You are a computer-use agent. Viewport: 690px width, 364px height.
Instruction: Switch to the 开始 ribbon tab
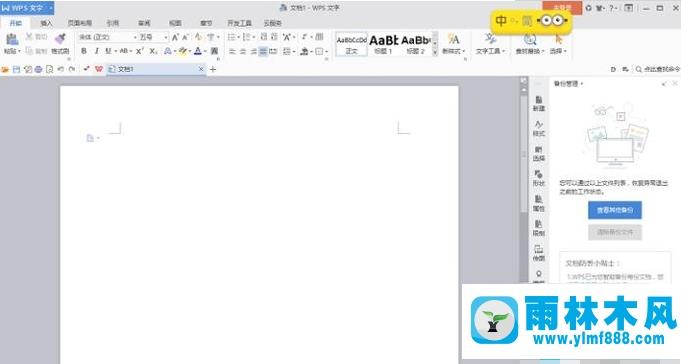16,23
